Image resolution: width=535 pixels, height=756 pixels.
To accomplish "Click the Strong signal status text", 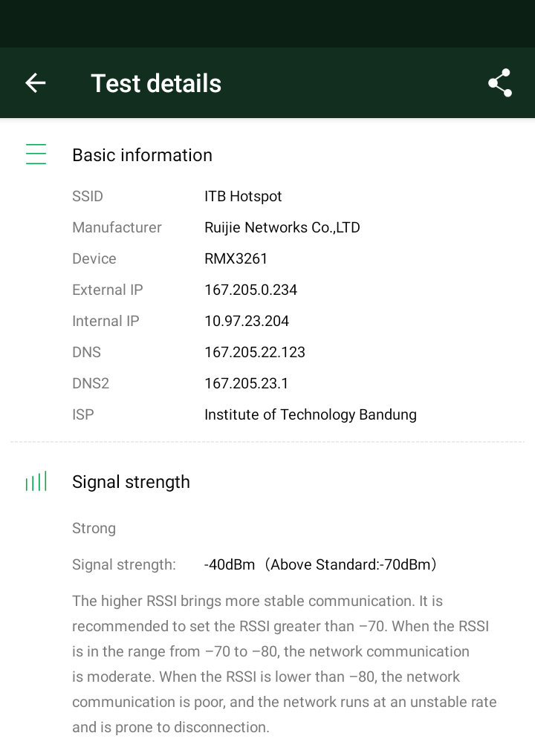I will (94, 529).
